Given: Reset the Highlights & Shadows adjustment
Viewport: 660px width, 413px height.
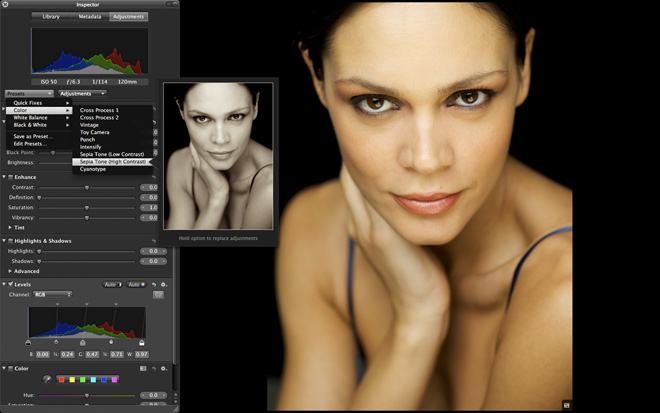Looking at the screenshot, I should (154, 241).
